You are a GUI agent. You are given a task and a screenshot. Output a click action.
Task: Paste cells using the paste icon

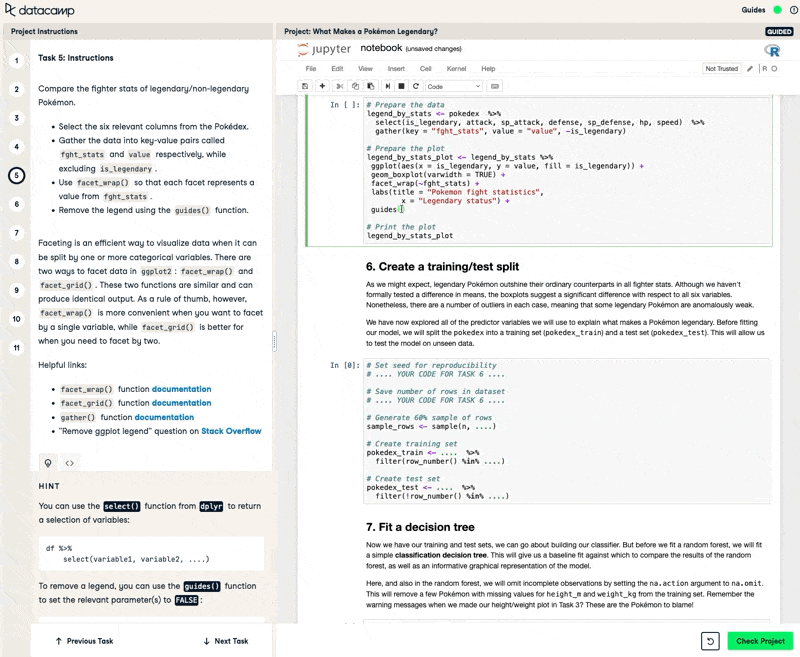coord(371,86)
